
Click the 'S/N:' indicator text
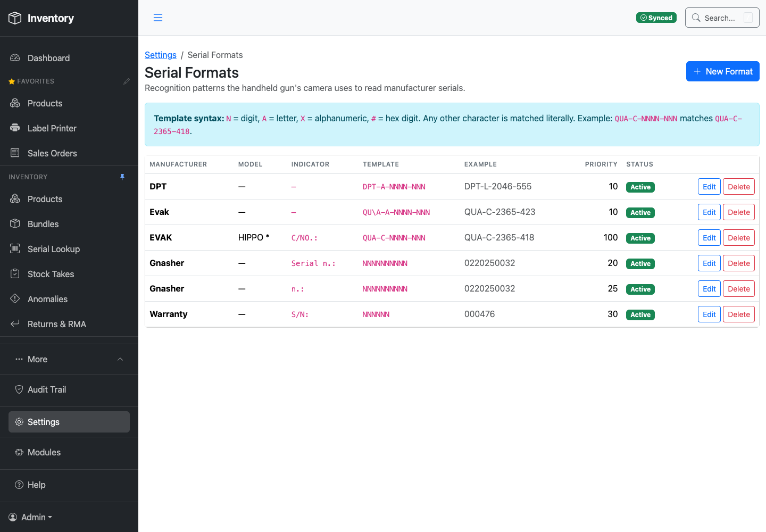tap(300, 314)
